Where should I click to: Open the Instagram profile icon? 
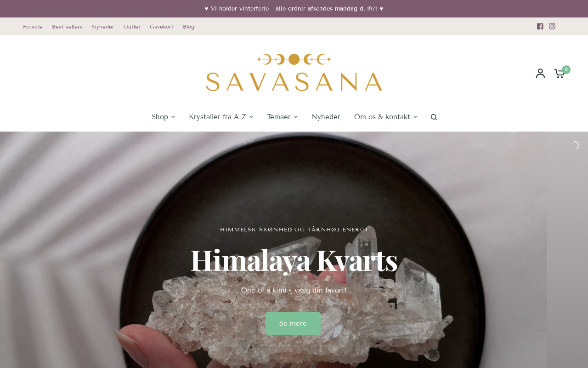coord(552,26)
